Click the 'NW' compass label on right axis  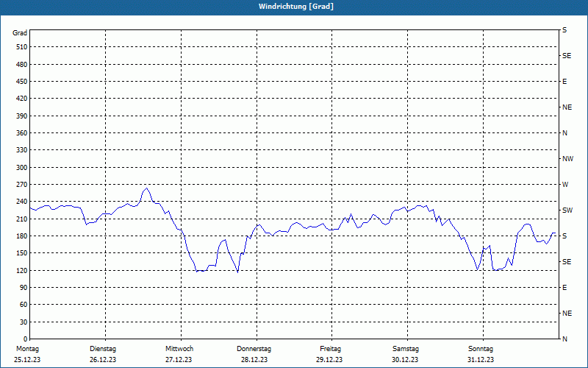[567, 159]
